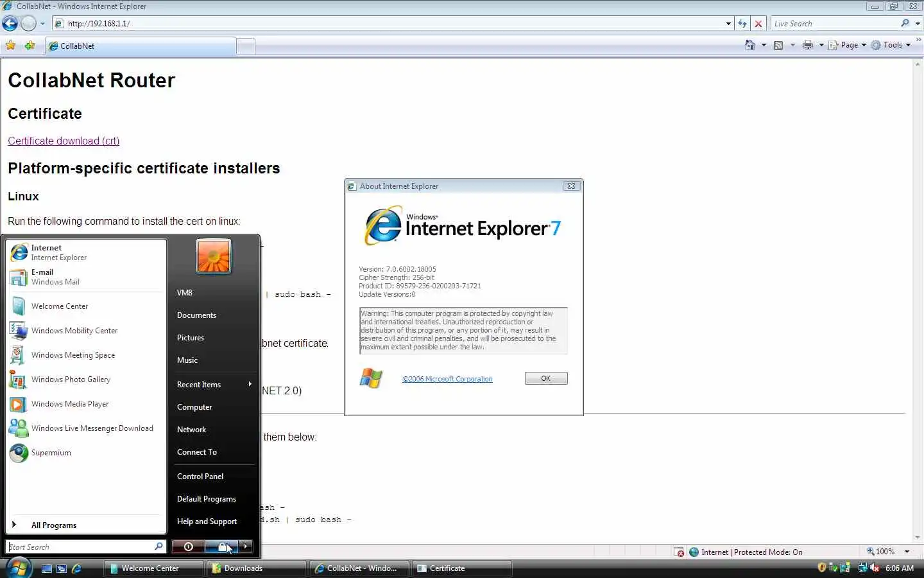The width and height of the screenshot is (924, 578).
Task: Expand the address bar history dropdown
Action: (x=728, y=24)
